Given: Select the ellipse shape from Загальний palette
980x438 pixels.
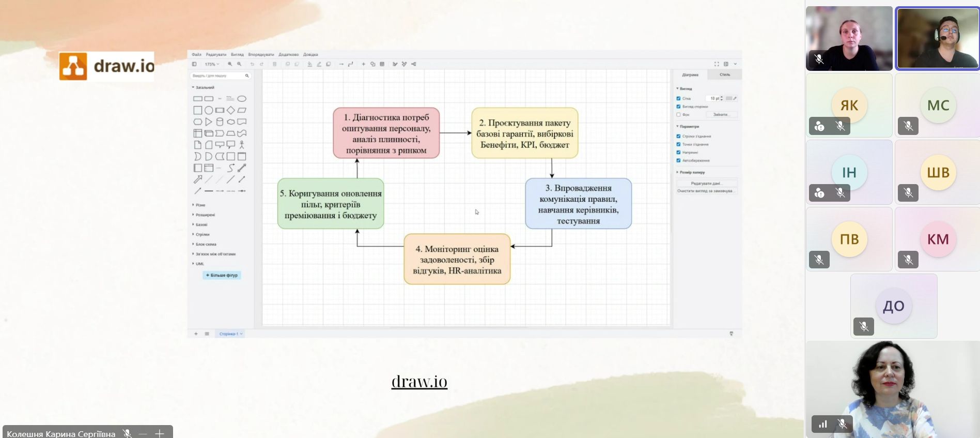Looking at the screenshot, I should tap(242, 99).
